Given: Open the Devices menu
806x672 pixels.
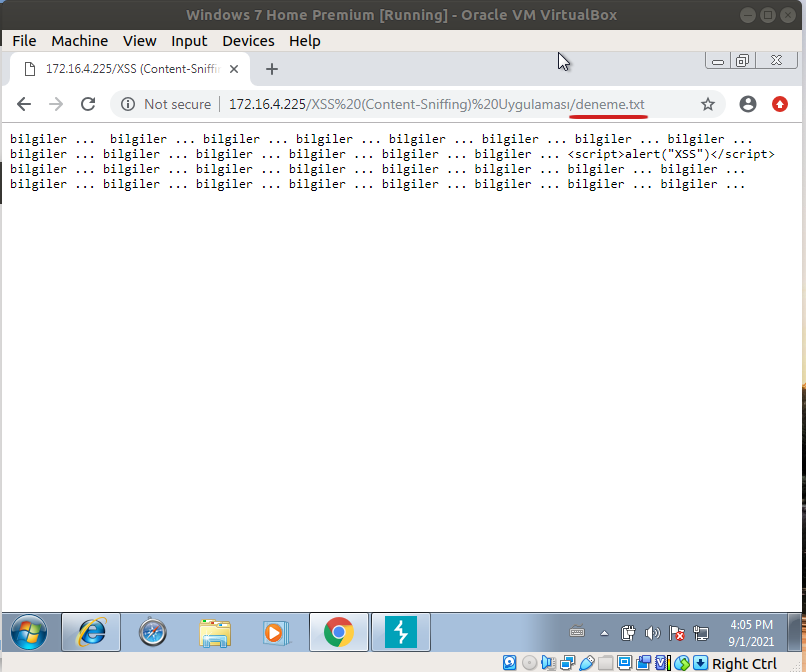Looking at the screenshot, I should (x=248, y=41).
